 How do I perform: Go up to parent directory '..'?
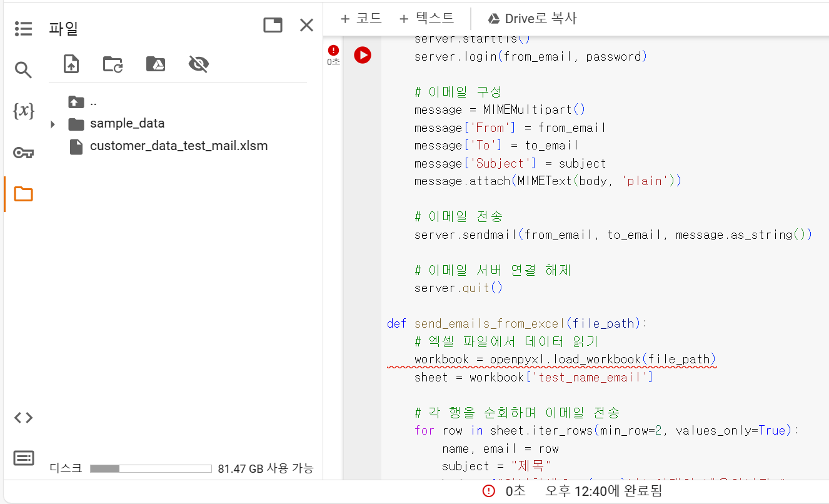coord(83,101)
